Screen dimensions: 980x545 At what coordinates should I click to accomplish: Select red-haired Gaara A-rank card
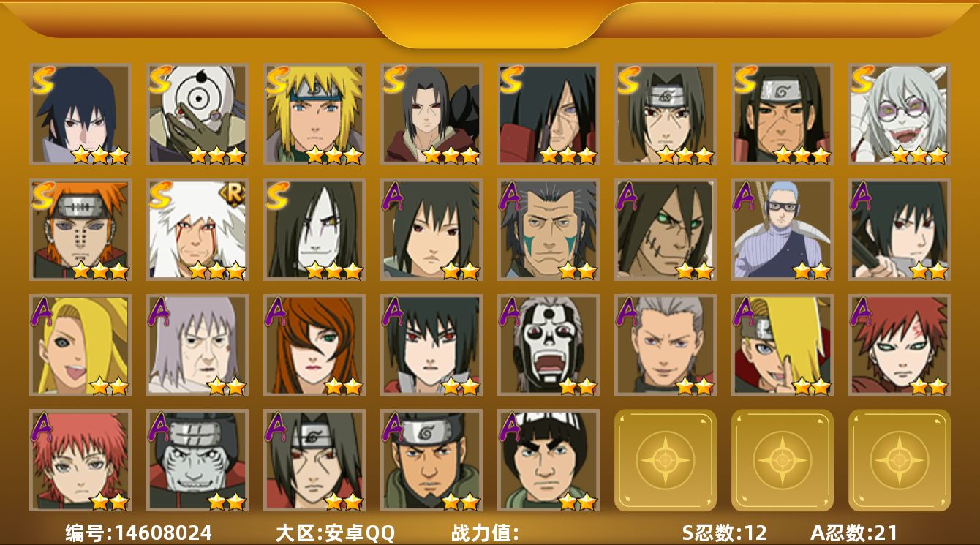pos(900,345)
